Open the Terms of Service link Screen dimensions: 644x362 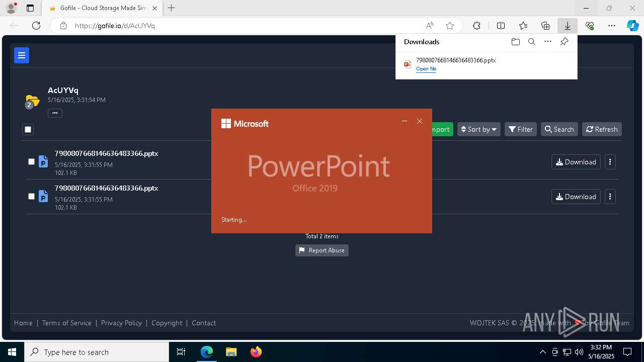[67, 323]
